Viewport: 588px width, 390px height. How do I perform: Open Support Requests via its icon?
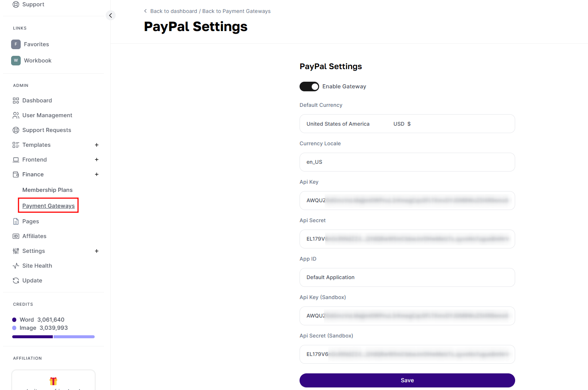tap(16, 130)
